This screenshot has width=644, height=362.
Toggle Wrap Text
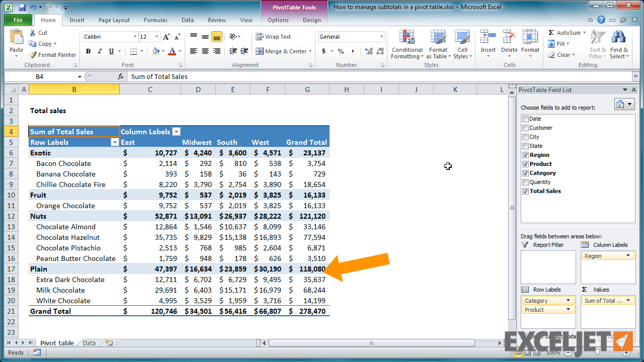[x=260, y=37]
